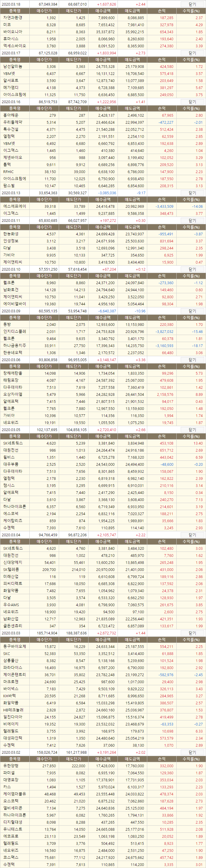Click the 창해에탄올 stock name
The image size is (206, 868).
[x=13, y=373]
